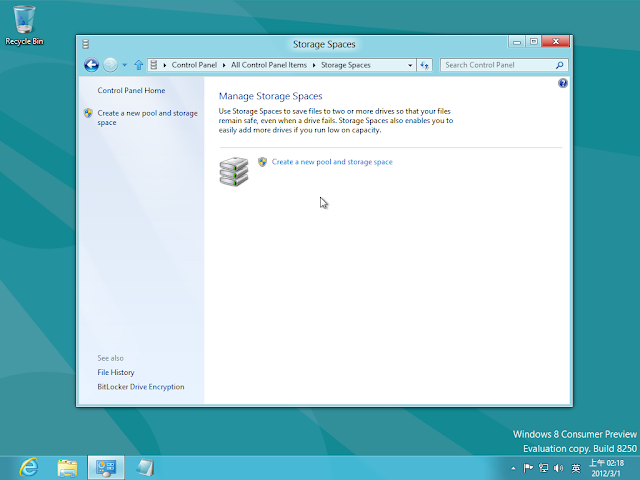Expand chevron before Control Panel breadcrumb
The image size is (640, 480).
[164, 65]
